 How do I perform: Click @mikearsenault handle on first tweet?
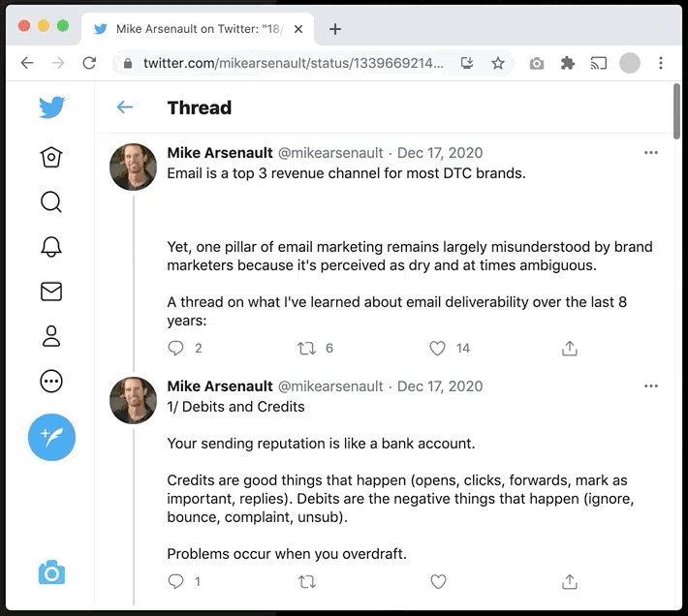tap(330, 153)
